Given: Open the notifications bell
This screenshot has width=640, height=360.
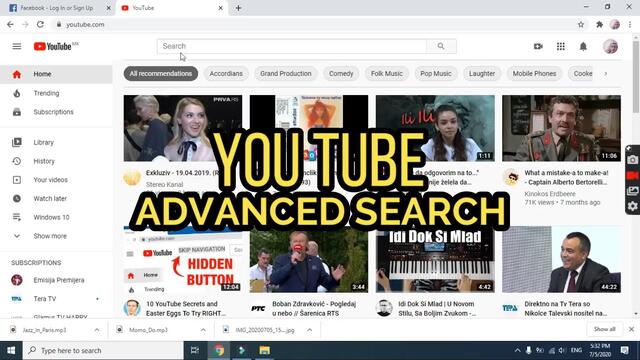Looking at the screenshot, I should click(583, 47).
